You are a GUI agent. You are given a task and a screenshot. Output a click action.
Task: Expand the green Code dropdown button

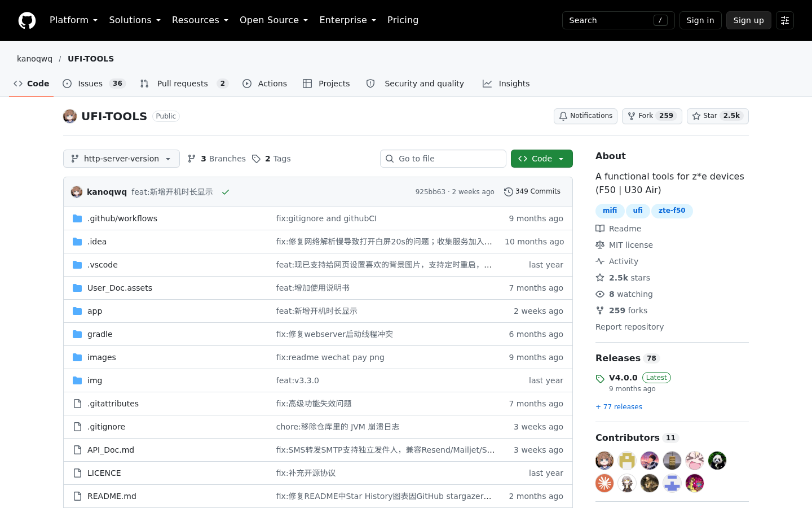point(542,159)
